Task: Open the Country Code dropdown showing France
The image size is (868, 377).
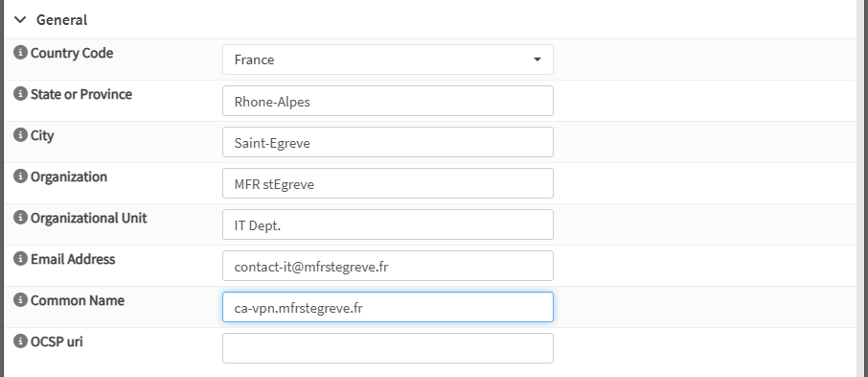Action: click(387, 59)
